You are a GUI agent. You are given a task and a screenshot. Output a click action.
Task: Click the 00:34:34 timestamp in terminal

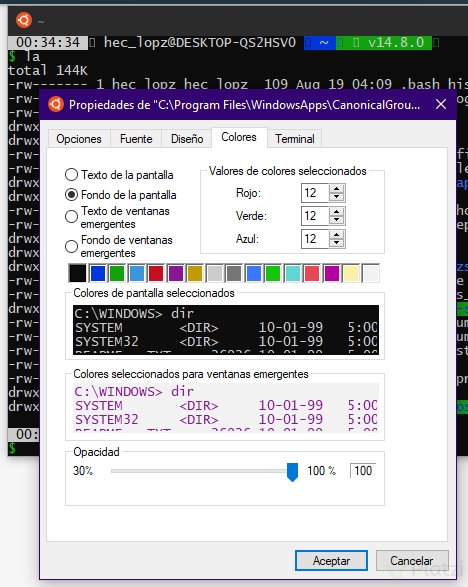(48, 42)
